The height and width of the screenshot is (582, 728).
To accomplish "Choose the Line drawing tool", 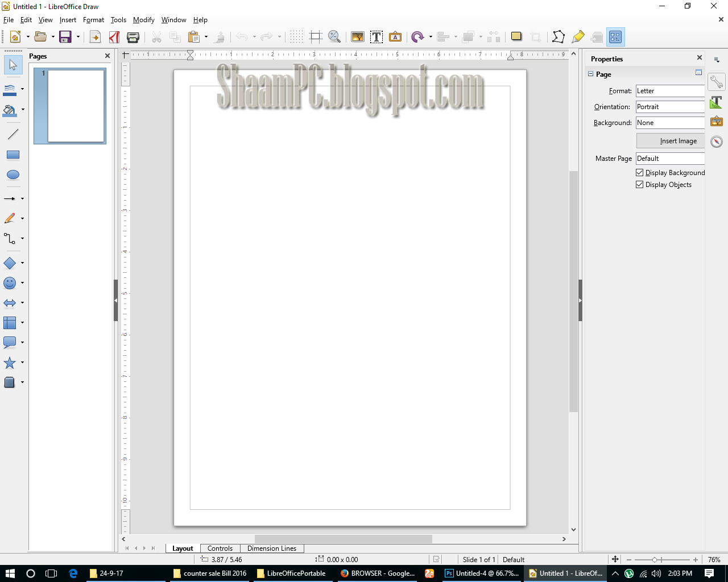I will pos(13,135).
